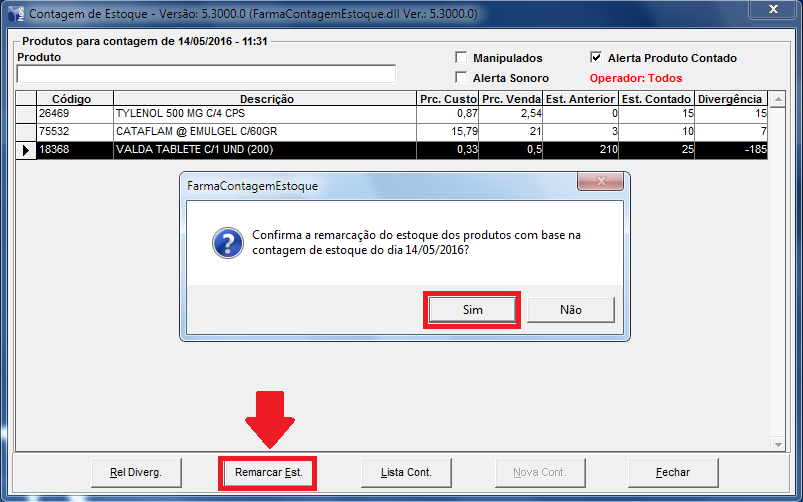This screenshot has width=803, height=502.
Task: Toggle the Alerta Sonoro checkbox
Action: click(x=462, y=77)
